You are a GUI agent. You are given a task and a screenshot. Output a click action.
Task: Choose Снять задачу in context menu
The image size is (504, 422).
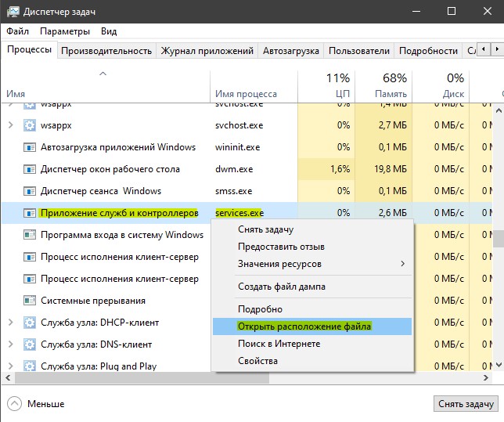coord(312,229)
